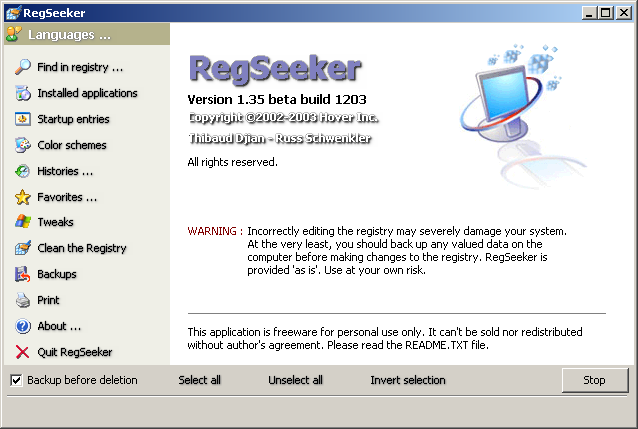Screen dimensions: 638x429
Task: Click the Color schemes palette icon
Action: [22, 145]
